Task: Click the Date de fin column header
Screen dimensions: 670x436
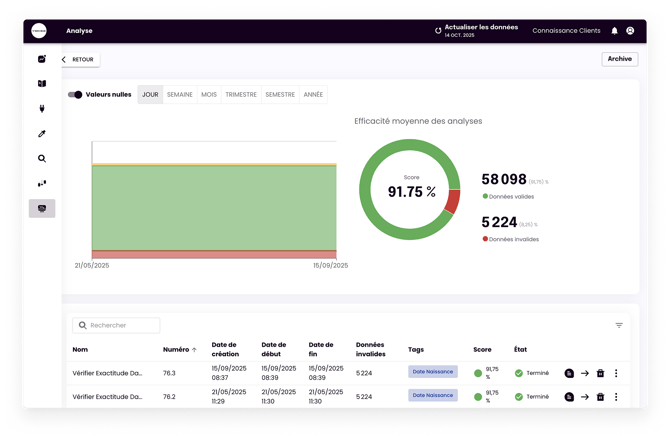Action: (321, 349)
